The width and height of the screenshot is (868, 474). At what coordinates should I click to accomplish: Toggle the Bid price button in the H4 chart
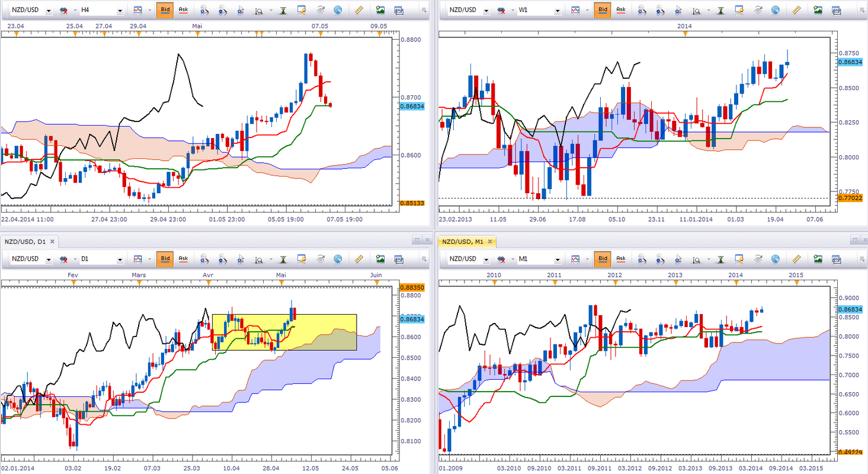164,10
